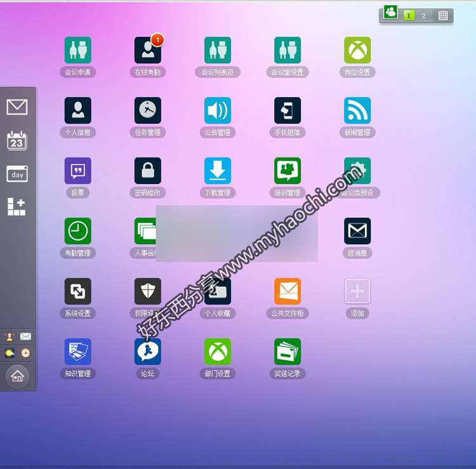Open 在线考勤 with notification badge
The height and width of the screenshot is (469, 476).
148,50
